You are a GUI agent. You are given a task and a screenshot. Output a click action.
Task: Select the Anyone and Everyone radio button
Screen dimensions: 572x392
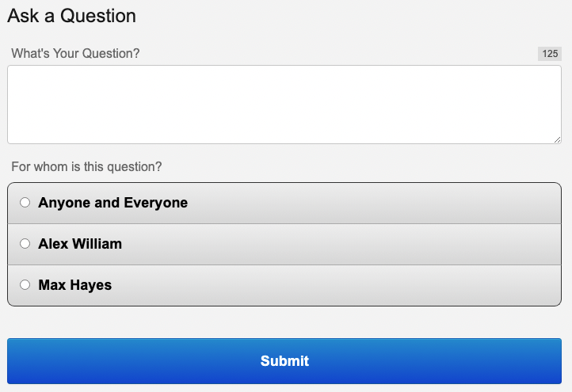(25, 203)
